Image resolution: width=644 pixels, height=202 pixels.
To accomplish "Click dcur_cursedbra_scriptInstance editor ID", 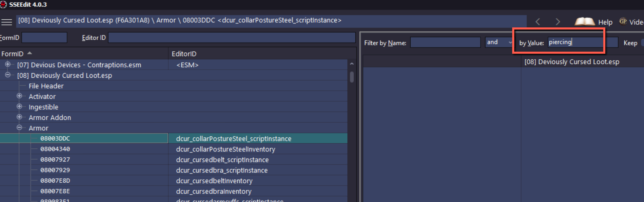I will 222,170.
